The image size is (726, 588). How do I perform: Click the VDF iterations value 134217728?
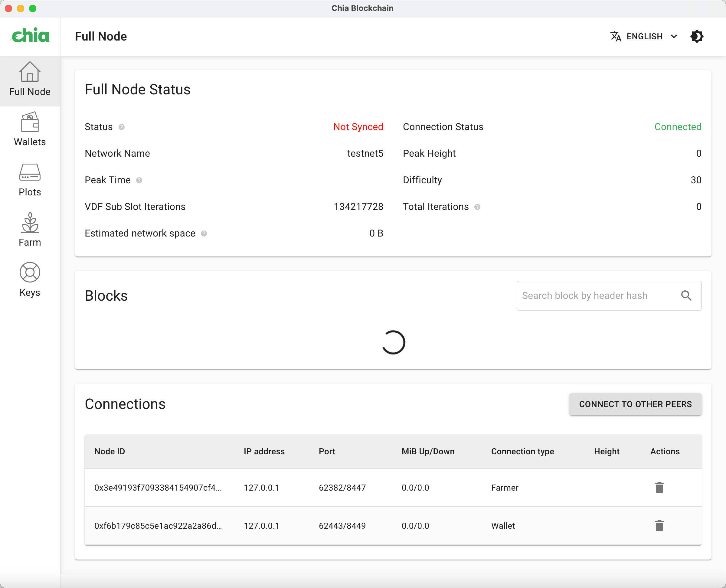pos(358,207)
